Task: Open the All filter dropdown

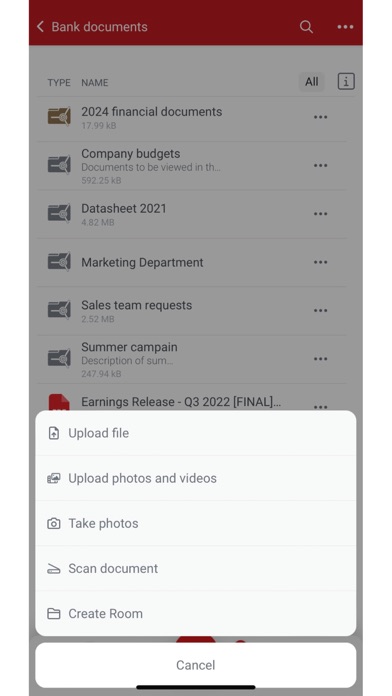Action: click(312, 82)
